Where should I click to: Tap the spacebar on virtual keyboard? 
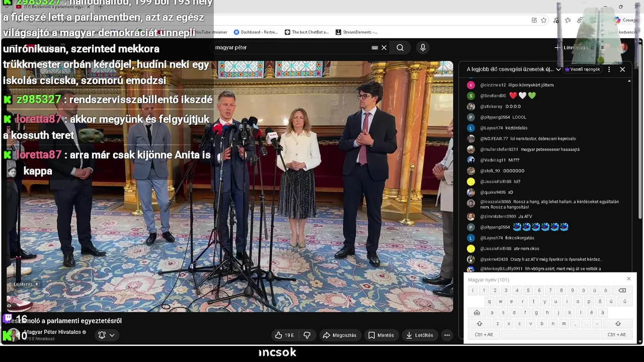tap(551, 335)
